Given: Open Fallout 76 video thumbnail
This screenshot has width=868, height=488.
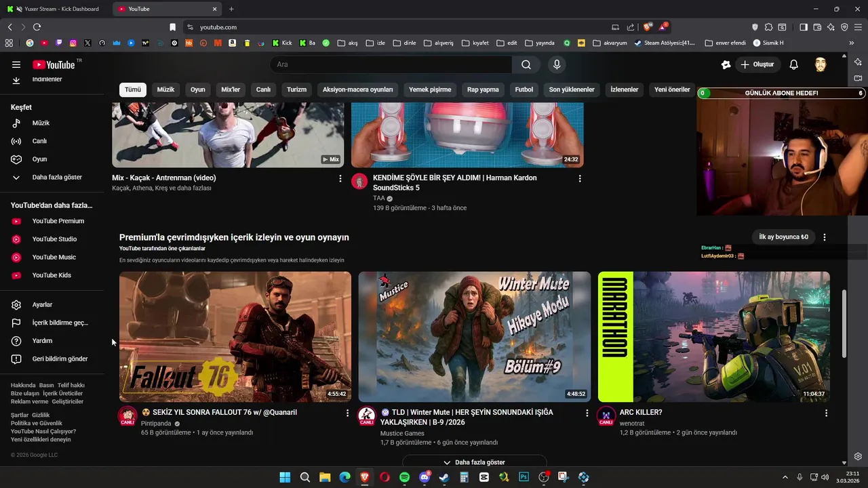Looking at the screenshot, I should click(235, 337).
